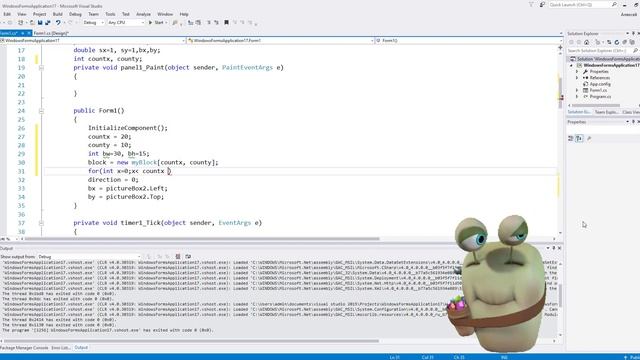The width and height of the screenshot is (640, 360).
Task: Click the Clear All icon in Output toolbar
Action: (x=178, y=256)
